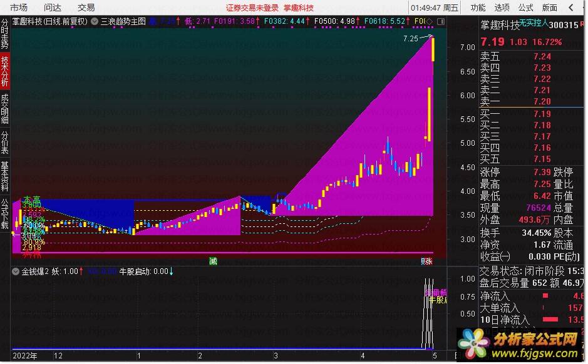The width and height of the screenshot is (588, 364).
Task: Click month 12 marker on time axis
Action: [58, 356]
